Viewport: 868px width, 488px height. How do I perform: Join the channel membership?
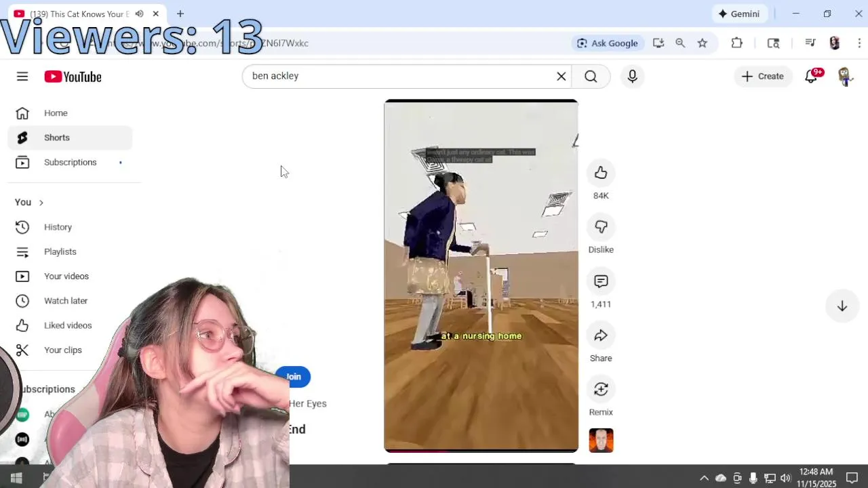293,377
